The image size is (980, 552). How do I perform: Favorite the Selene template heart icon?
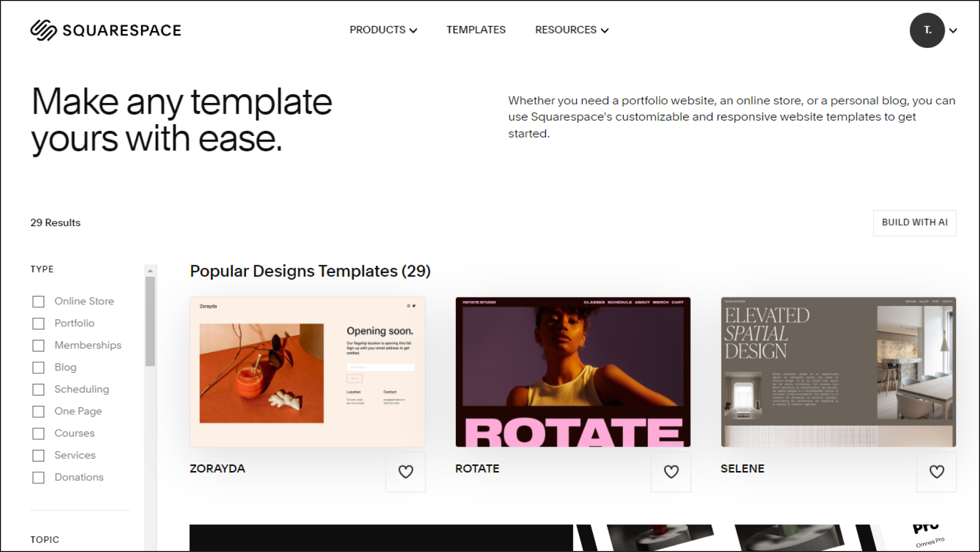(x=937, y=472)
